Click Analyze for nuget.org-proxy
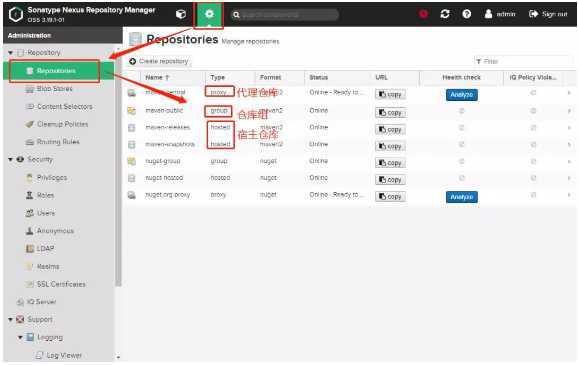This screenshot has height=365, width=578. pos(462,197)
